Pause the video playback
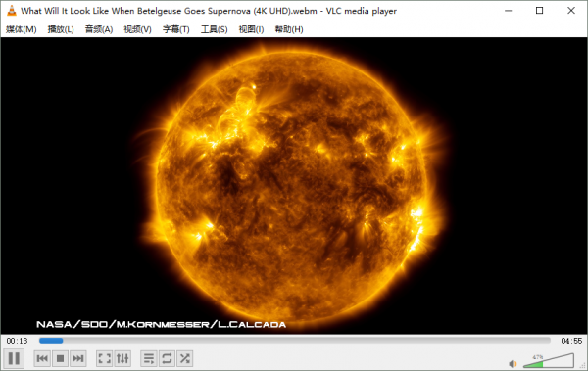588x371 pixels. tap(14, 358)
